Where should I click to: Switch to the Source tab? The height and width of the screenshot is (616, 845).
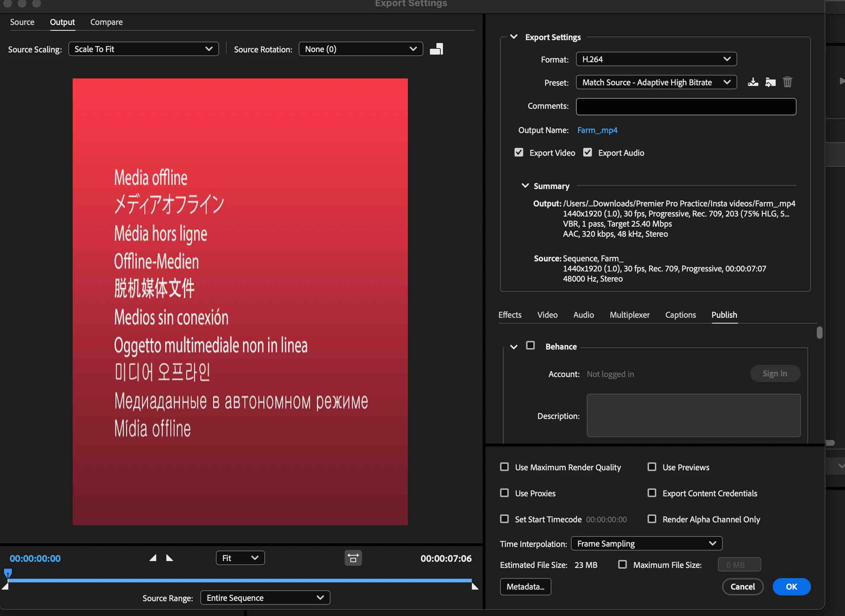22,22
